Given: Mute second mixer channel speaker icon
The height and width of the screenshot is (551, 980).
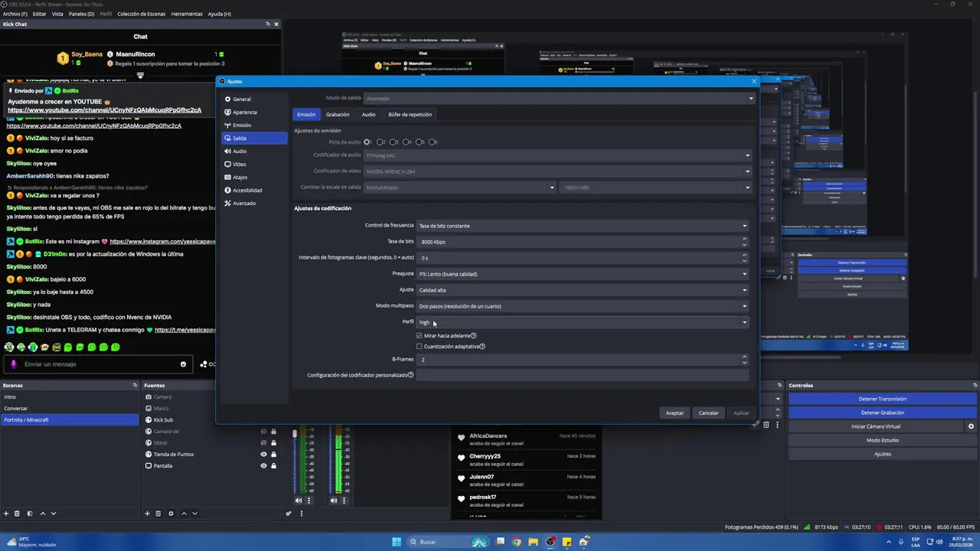Looking at the screenshot, I should 334,500.
